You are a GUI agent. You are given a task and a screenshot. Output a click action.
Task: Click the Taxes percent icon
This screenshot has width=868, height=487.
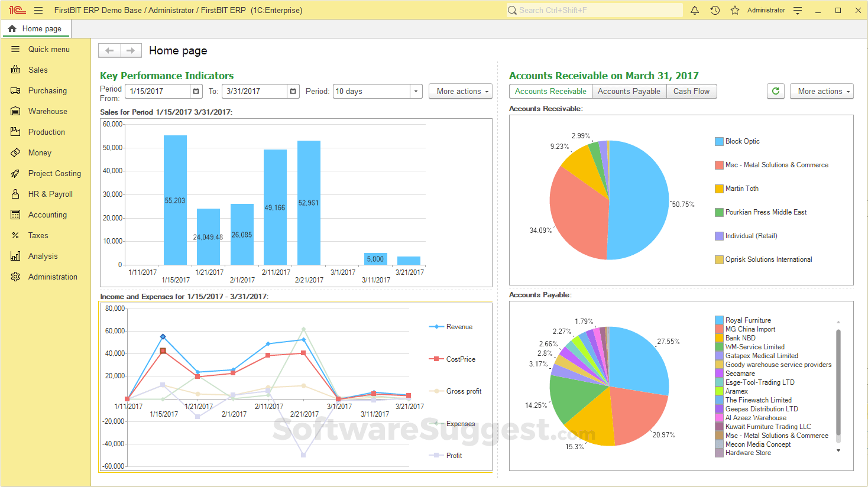15,235
